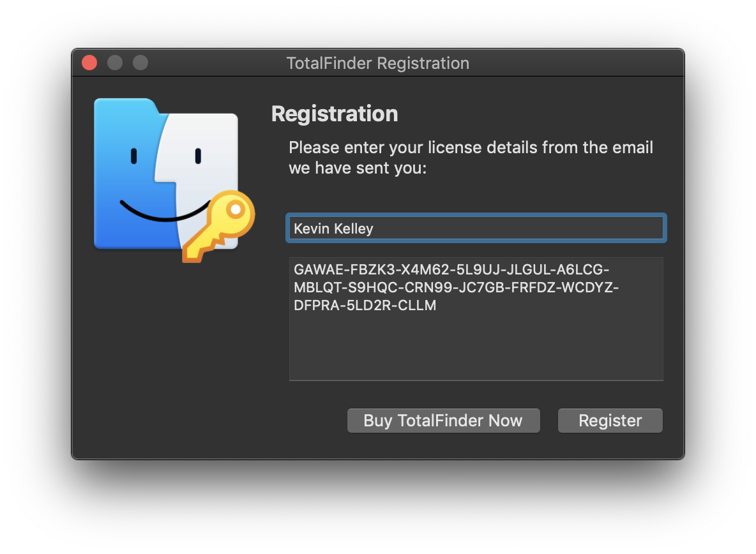Image resolution: width=756 pixels, height=554 pixels.
Task: Click the 'Please enter your license details' text
Action: click(x=471, y=147)
